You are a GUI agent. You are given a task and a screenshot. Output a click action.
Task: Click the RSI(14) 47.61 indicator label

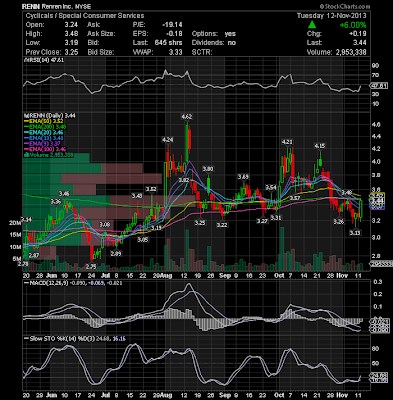tap(45, 60)
